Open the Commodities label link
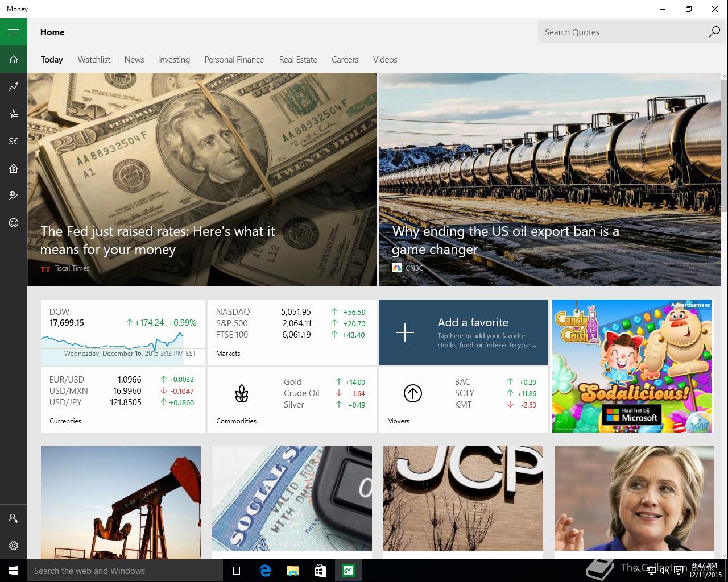The width and height of the screenshot is (728, 582). (236, 421)
